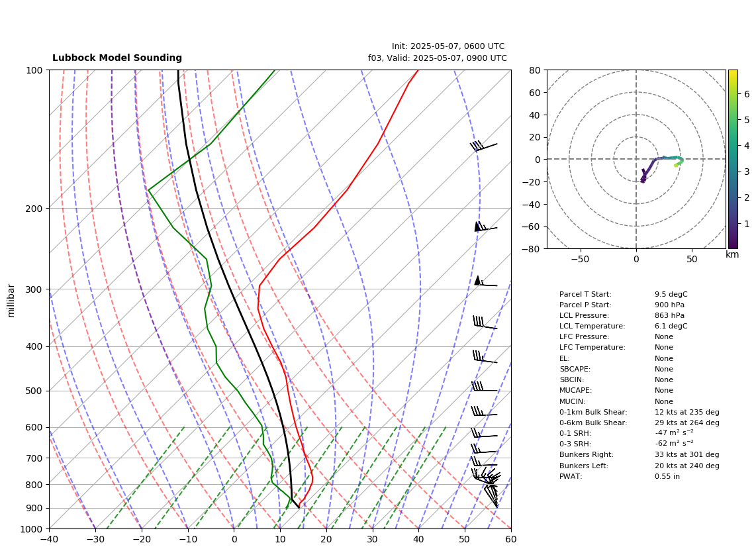
Task: Click the wind barb near 400 millibar
Action: 485,357
